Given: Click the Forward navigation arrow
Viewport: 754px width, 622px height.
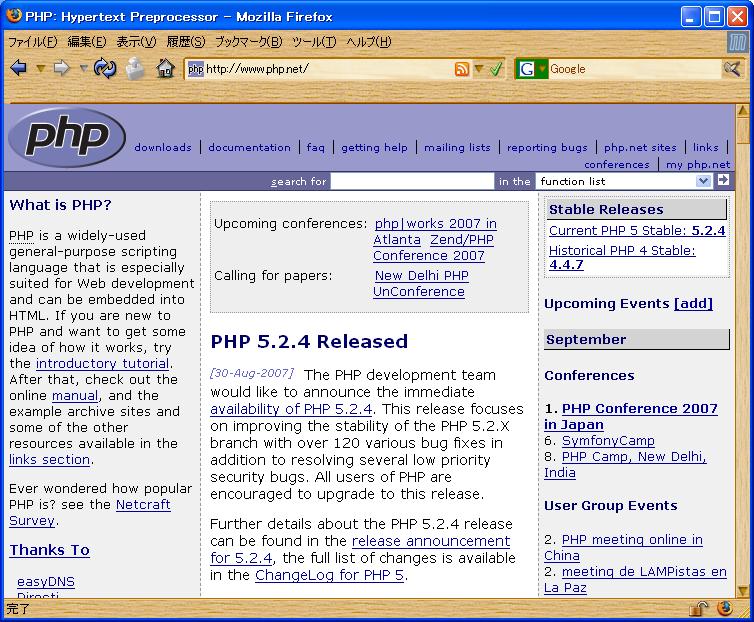Looking at the screenshot, I should click(61, 68).
